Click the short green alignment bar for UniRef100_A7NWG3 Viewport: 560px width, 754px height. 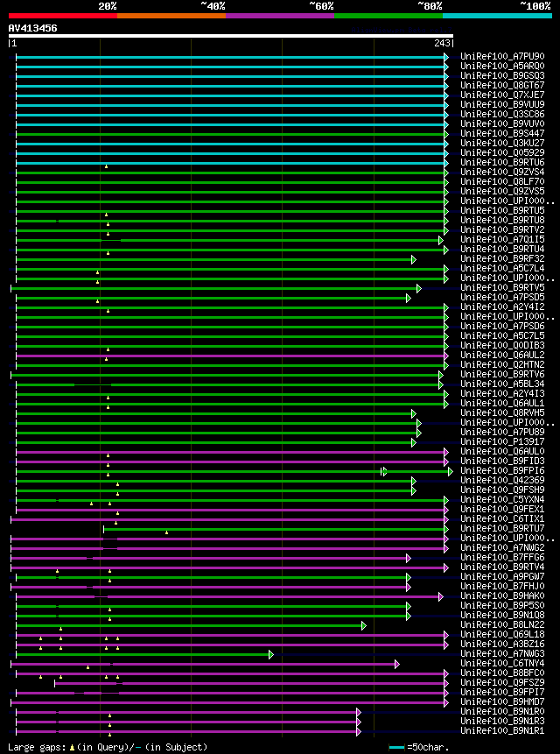(144, 654)
